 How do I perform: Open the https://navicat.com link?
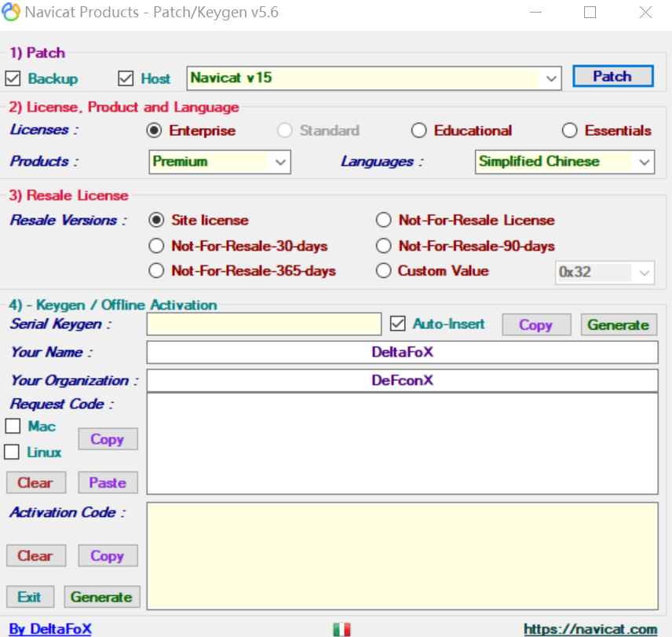(x=590, y=629)
